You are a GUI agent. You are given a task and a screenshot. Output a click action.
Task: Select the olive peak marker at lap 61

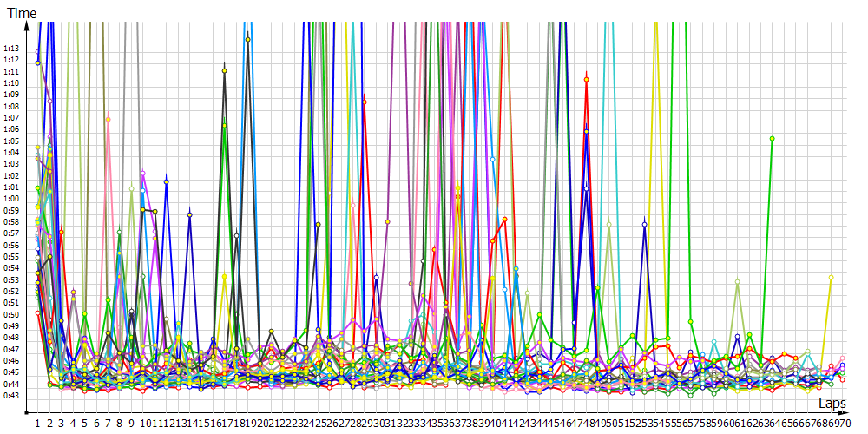[x=737, y=282]
